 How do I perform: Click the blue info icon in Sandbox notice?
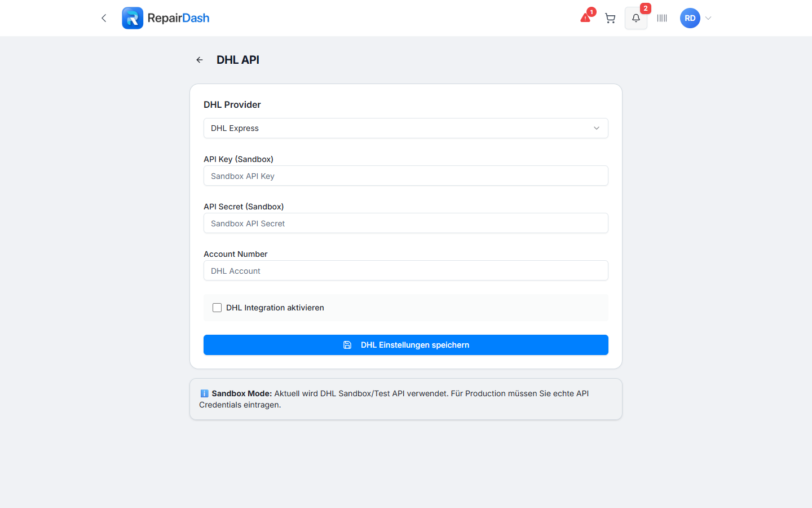[x=204, y=393]
